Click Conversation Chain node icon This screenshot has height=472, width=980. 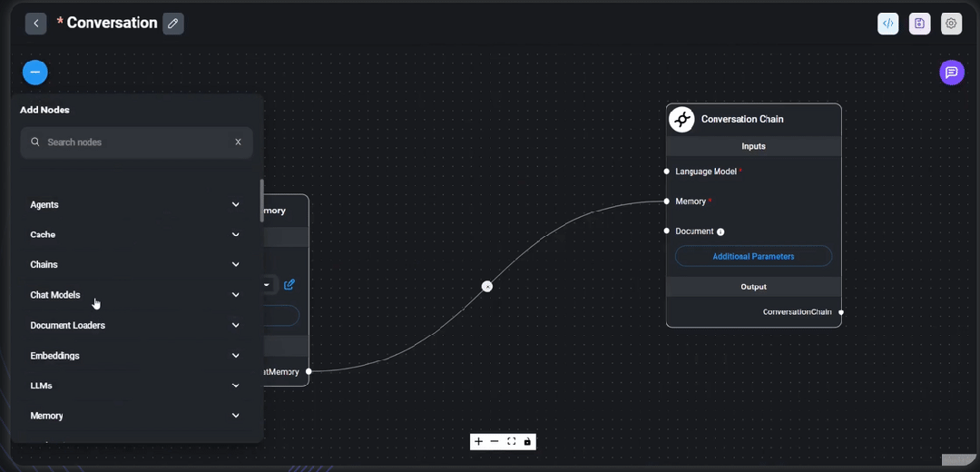click(x=681, y=119)
